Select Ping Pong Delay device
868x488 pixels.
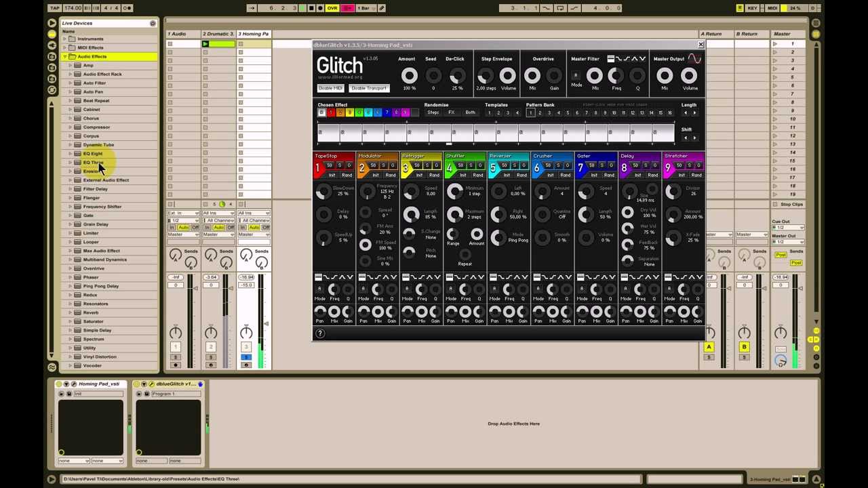click(x=100, y=286)
